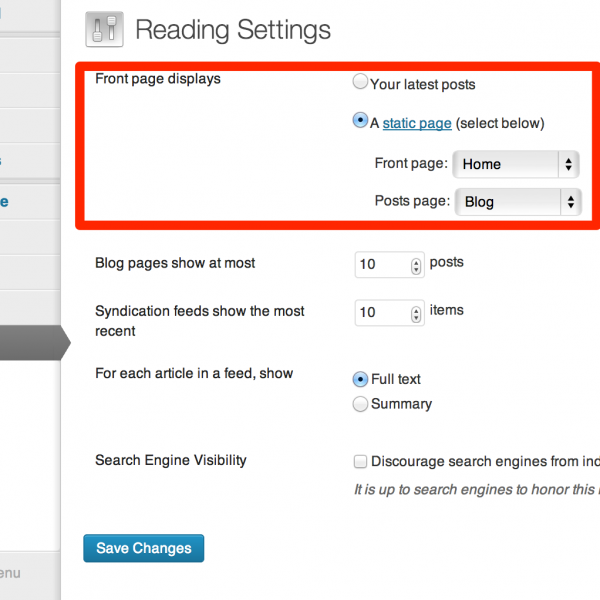Increase blog pages count with up stepper arrow
The width and height of the screenshot is (600, 600).
417,261
